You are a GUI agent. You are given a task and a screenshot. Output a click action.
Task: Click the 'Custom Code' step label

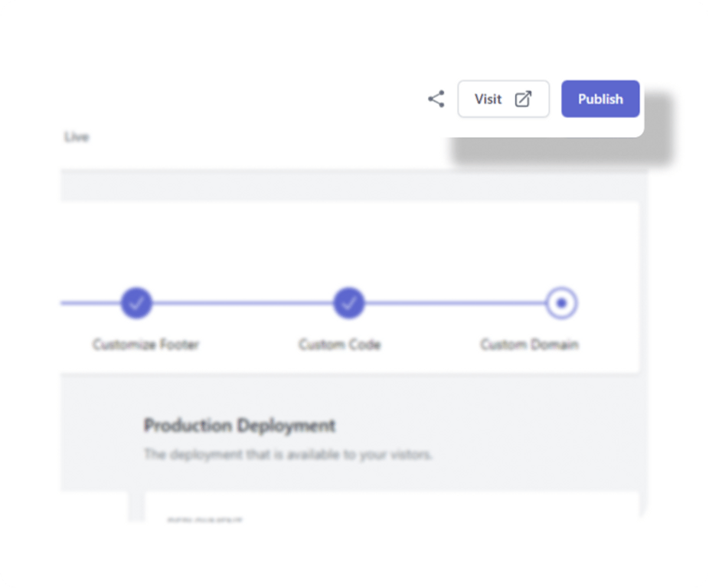tap(340, 345)
